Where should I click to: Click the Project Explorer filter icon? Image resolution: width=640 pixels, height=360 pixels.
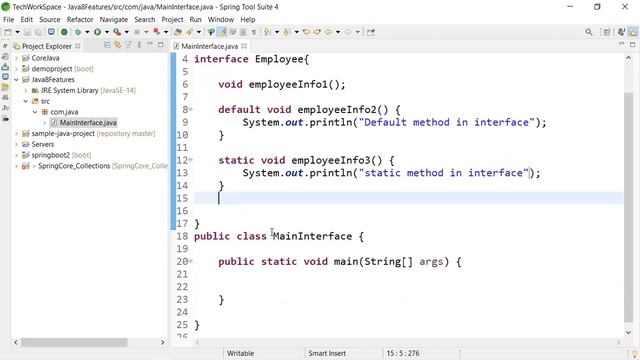[128, 45]
